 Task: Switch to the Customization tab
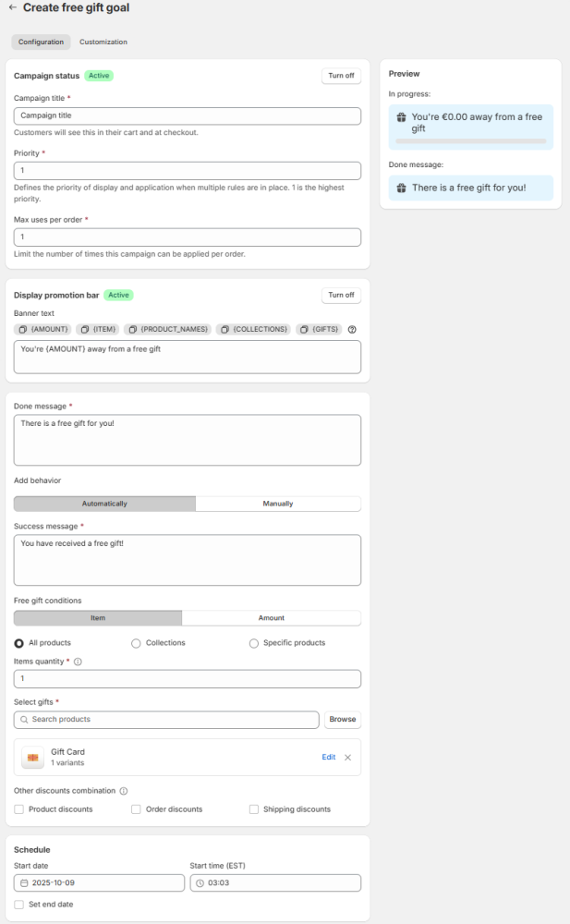[103, 42]
